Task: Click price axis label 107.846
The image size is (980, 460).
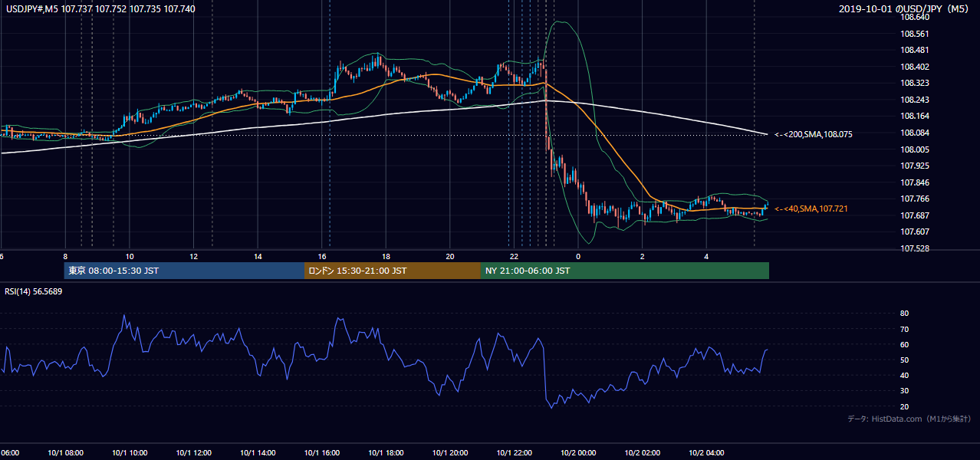Action: point(915,182)
